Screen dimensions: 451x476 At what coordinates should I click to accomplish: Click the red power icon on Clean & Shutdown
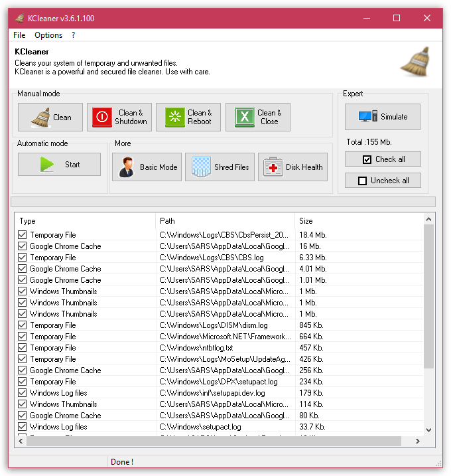[102, 118]
